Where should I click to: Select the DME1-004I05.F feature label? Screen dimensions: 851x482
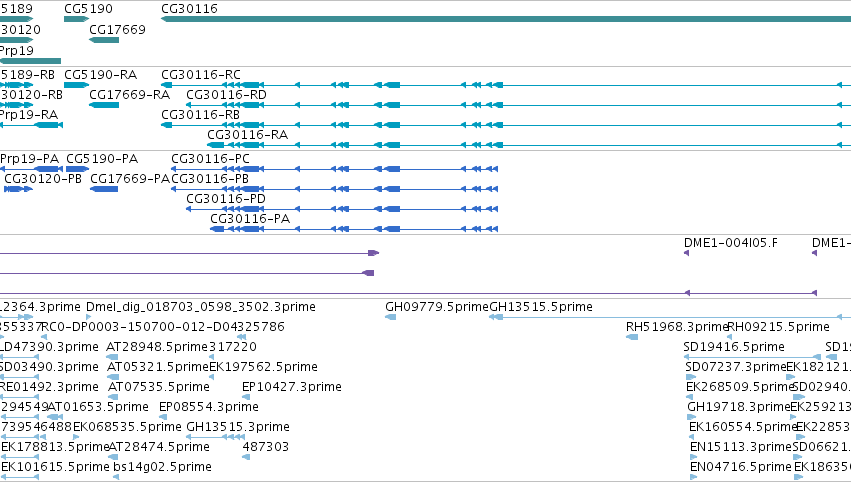click(x=731, y=243)
